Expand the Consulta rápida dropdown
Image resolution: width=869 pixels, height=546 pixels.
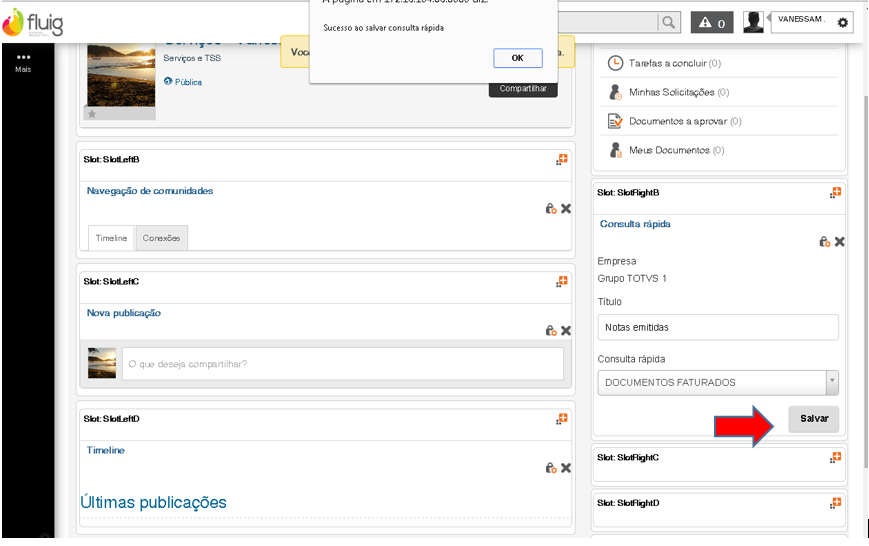[832, 382]
